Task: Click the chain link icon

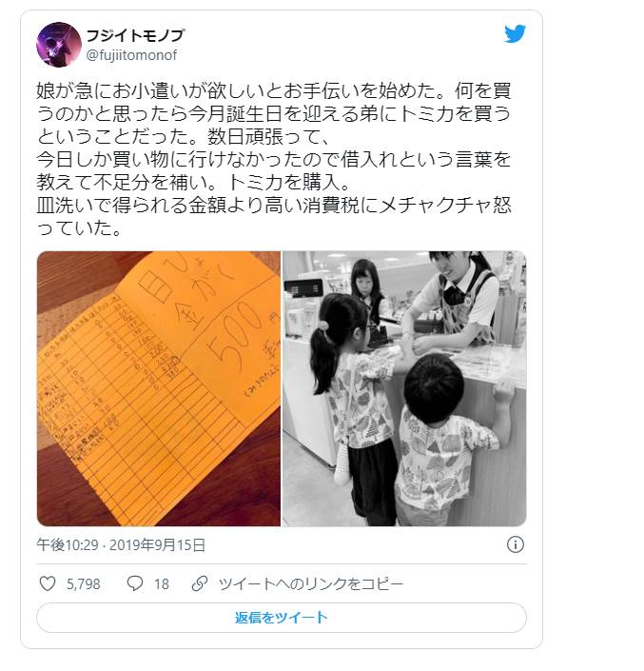Action: pos(200,583)
